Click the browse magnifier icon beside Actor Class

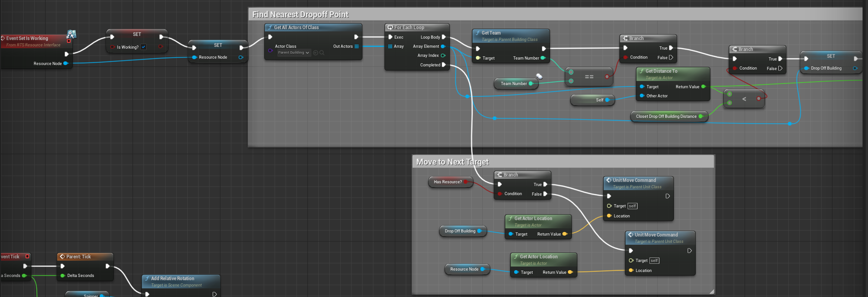pyautogui.click(x=322, y=53)
